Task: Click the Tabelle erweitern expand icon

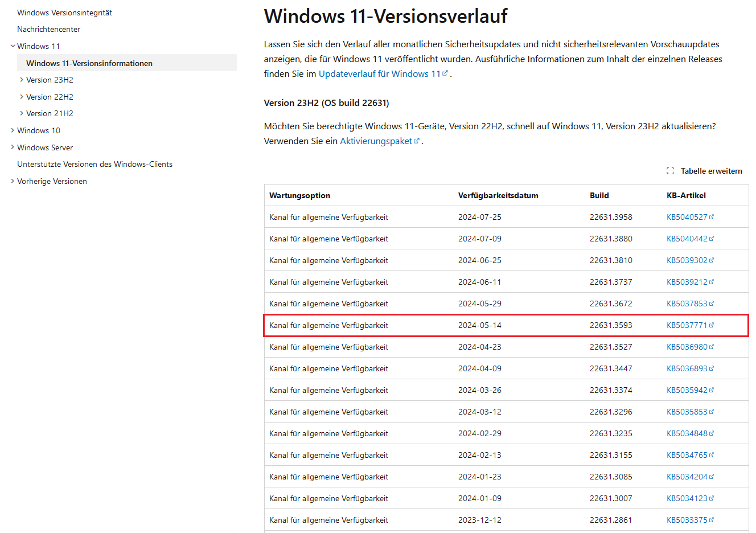Action: point(670,171)
